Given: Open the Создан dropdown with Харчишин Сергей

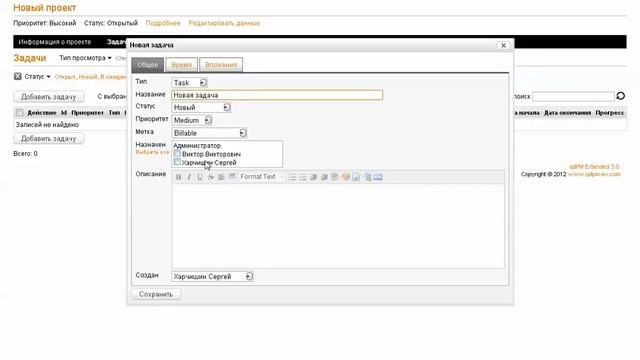Looking at the screenshot, I should (212, 276).
